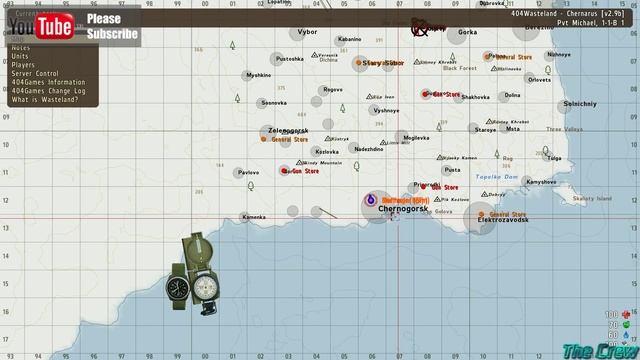The width and height of the screenshot is (640, 360).
Task: Click the Topolka Dam label
Action: click(x=496, y=177)
